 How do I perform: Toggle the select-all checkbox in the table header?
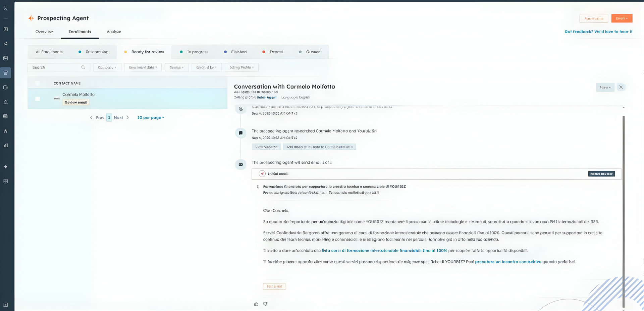coord(38,83)
